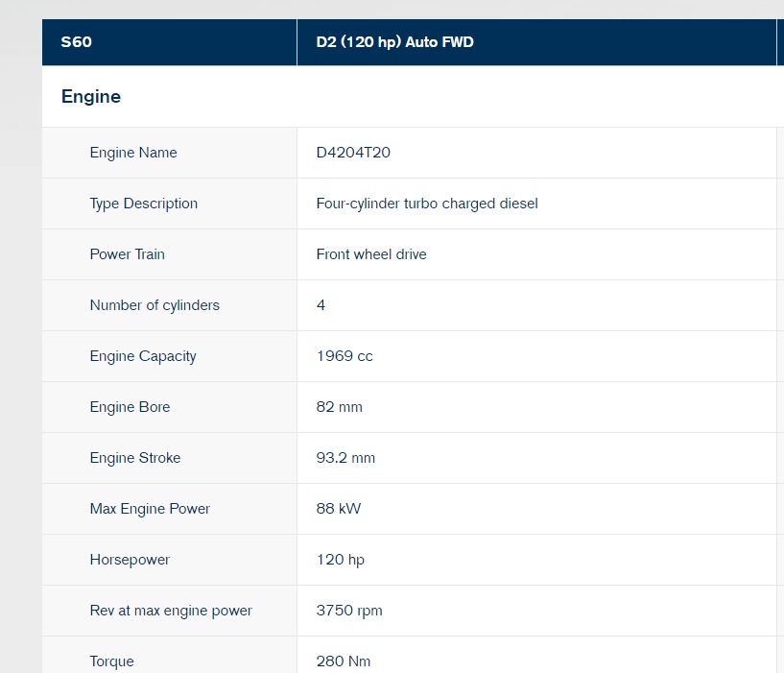
Task: Click Four-cylinder turbo charged diesel text
Action: (427, 204)
